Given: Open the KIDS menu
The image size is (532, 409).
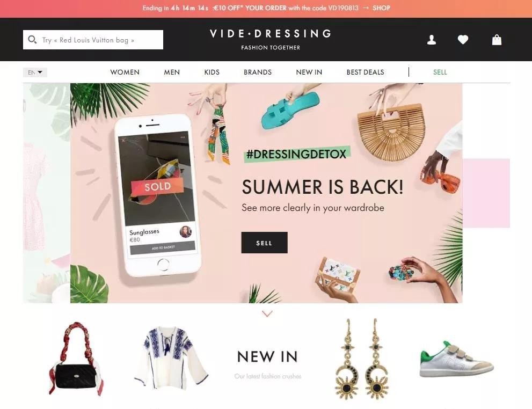Looking at the screenshot, I should pyautogui.click(x=212, y=72).
